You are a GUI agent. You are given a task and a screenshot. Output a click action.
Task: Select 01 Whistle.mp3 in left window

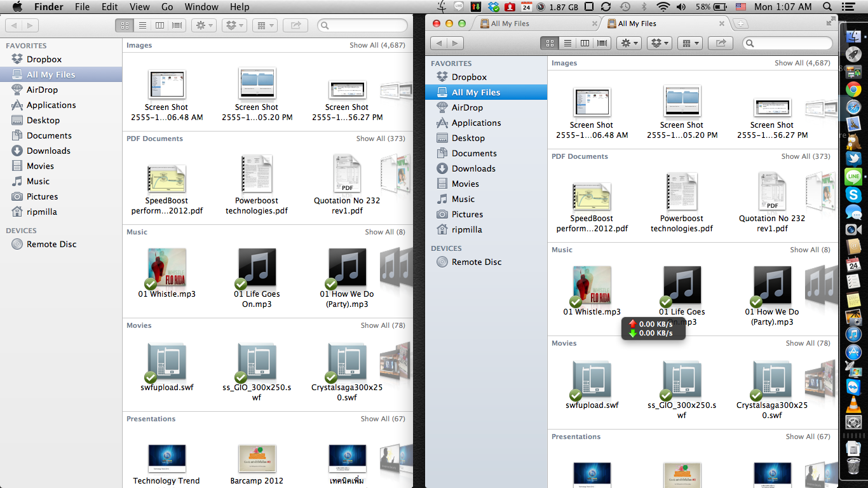point(167,273)
